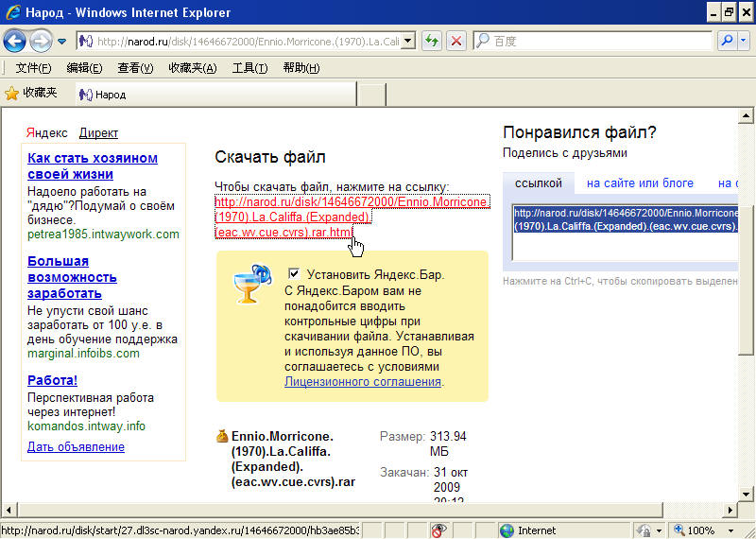Click the file size '313.94' value
Viewport: 756px width, 539px height.
point(448,437)
